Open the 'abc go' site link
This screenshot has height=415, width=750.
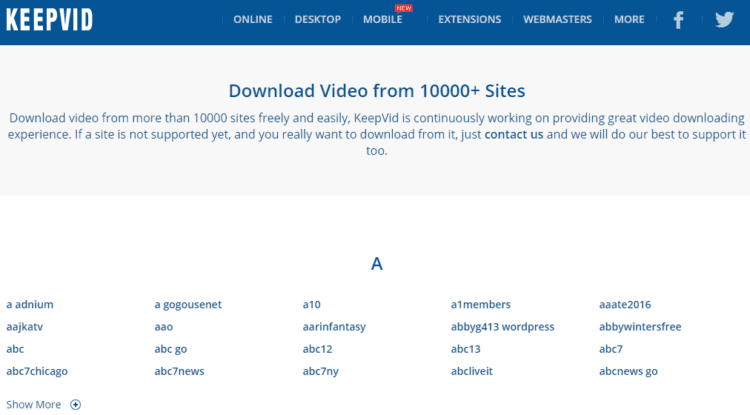(170, 349)
